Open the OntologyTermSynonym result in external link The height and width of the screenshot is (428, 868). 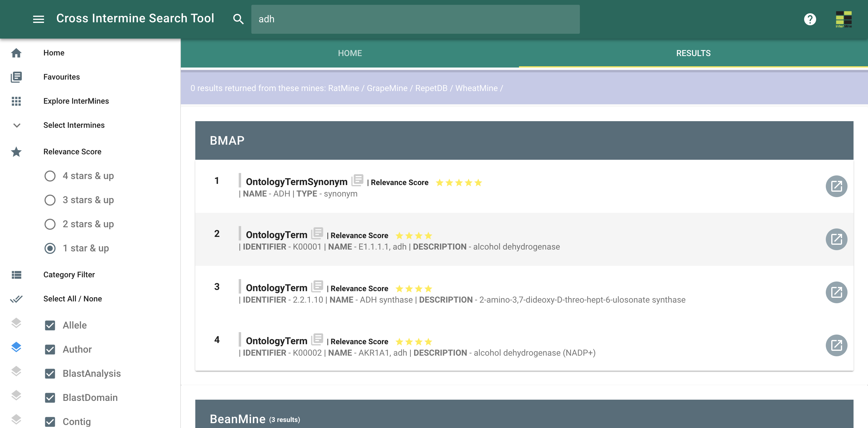[x=836, y=186]
